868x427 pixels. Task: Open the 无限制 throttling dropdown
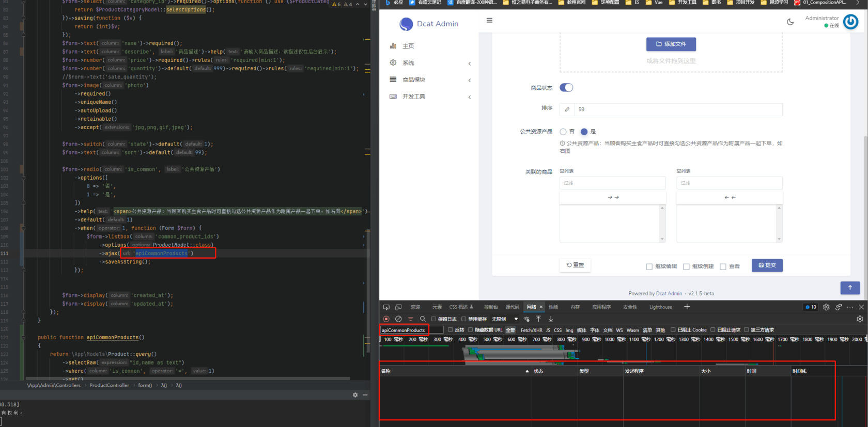point(505,319)
